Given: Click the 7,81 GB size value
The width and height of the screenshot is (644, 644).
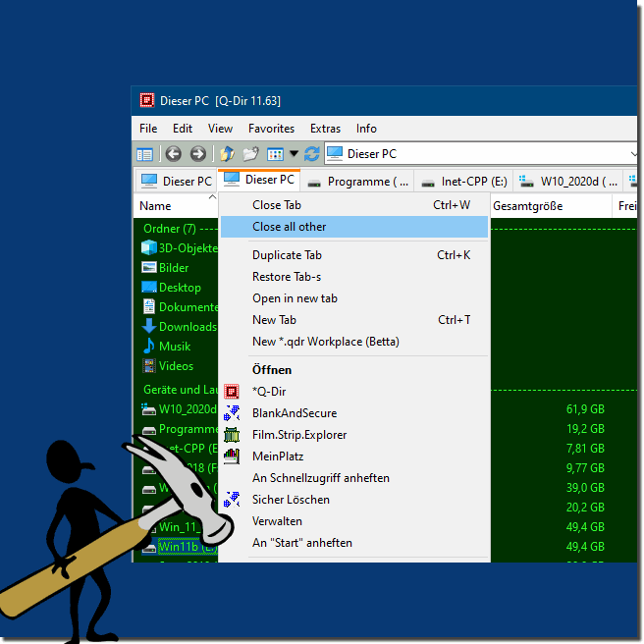Looking at the screenshot, I should tap(585, 449).
